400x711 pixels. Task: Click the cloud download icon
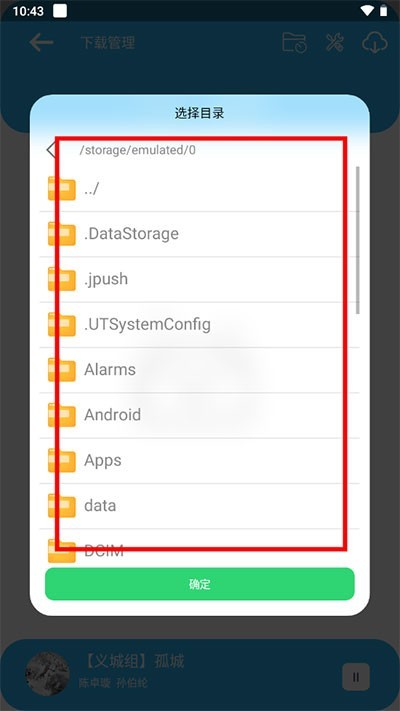coord(375,43)
